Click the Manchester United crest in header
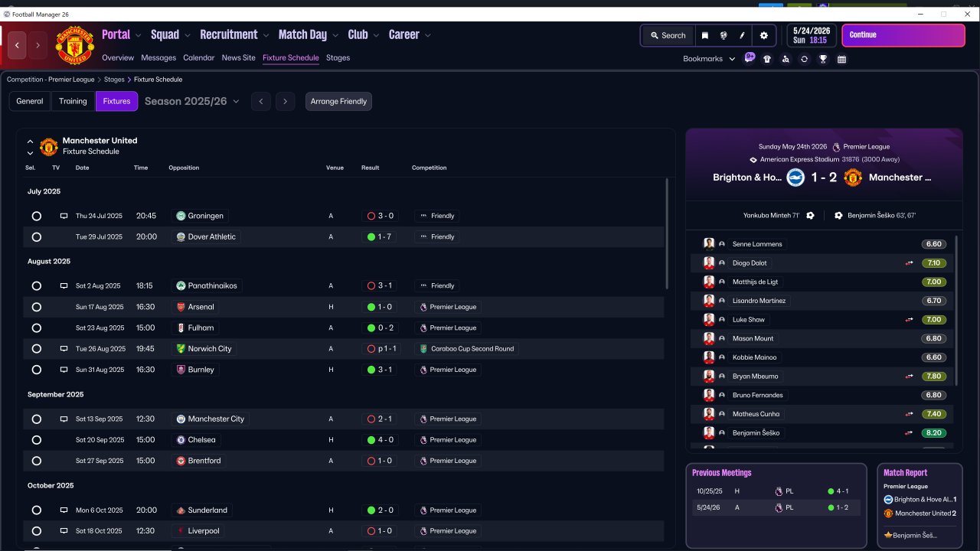 coord(74,45)
